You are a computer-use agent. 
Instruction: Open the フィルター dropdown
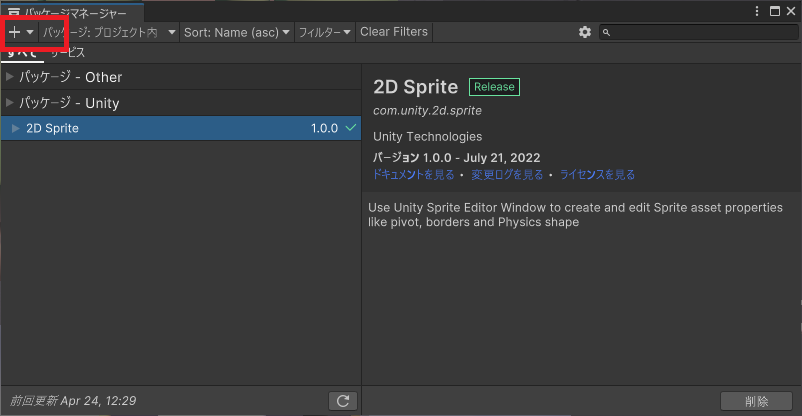(x=325, y=32)
